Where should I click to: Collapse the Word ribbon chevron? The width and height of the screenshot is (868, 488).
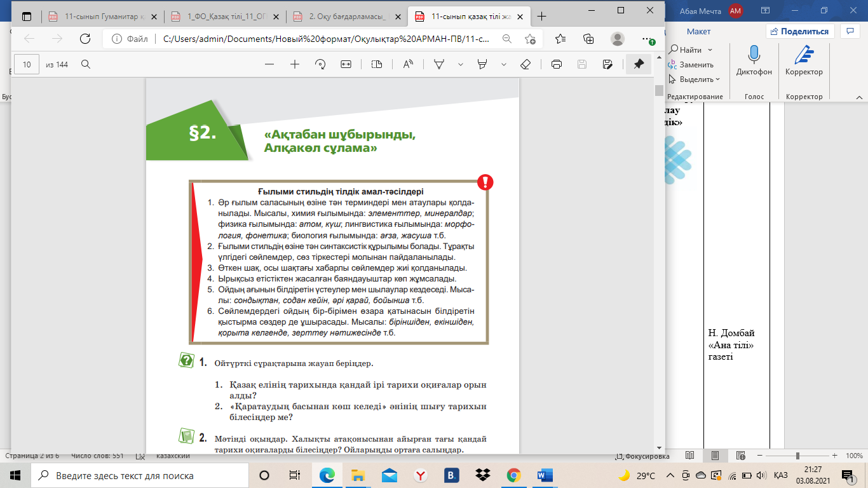pos(858,97)
